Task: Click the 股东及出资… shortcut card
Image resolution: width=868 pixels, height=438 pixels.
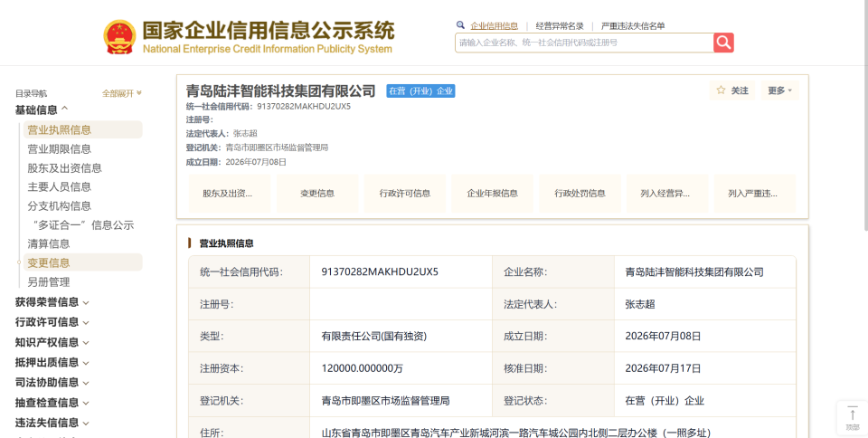Action: 229,194
